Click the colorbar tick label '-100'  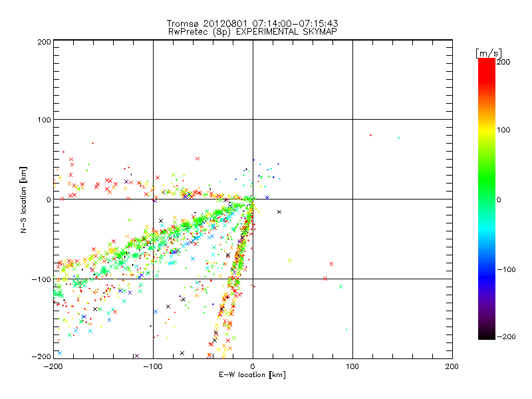coord(506,270)
